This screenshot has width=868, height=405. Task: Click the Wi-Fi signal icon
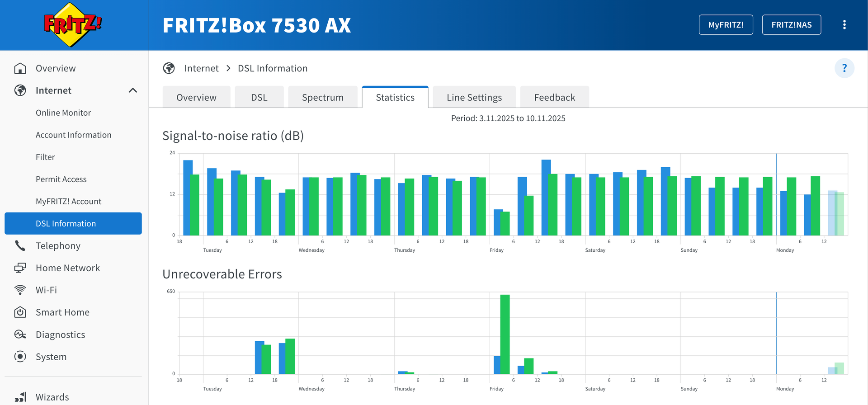pyautogui.click(x=20, y=290)
